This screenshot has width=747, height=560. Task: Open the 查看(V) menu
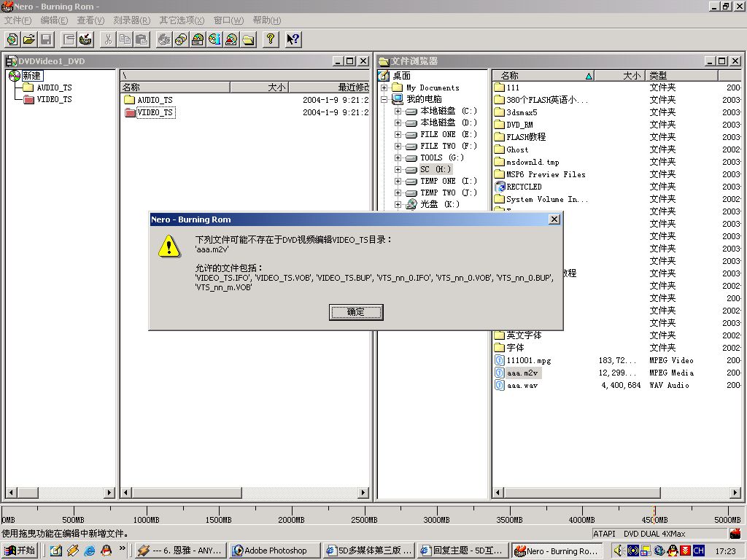pyautogui.click(x=90, y=20)
